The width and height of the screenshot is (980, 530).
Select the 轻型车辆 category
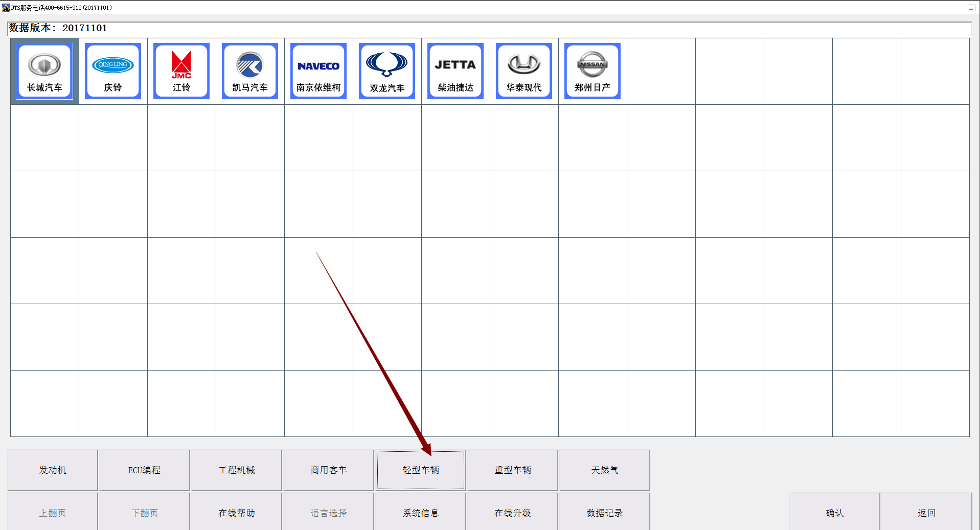click(421, 470)
